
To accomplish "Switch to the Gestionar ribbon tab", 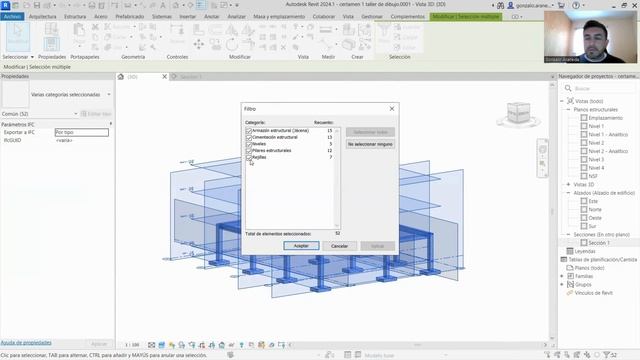I will (x=372, y=17).
